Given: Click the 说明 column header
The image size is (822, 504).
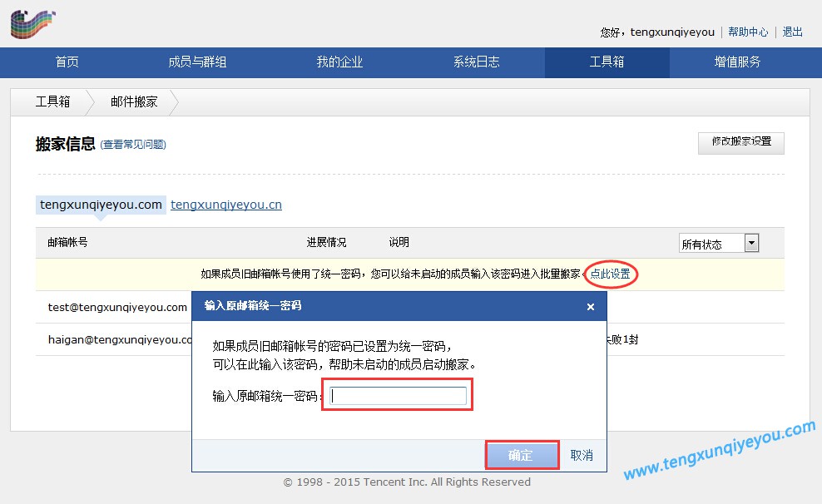Looking at the screenshot, I should (399, 242).
